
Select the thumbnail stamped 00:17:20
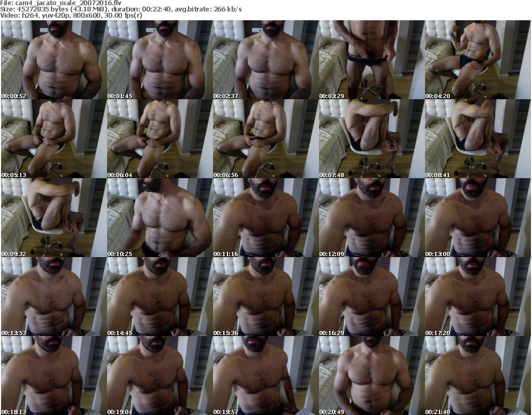pos(478,297)
